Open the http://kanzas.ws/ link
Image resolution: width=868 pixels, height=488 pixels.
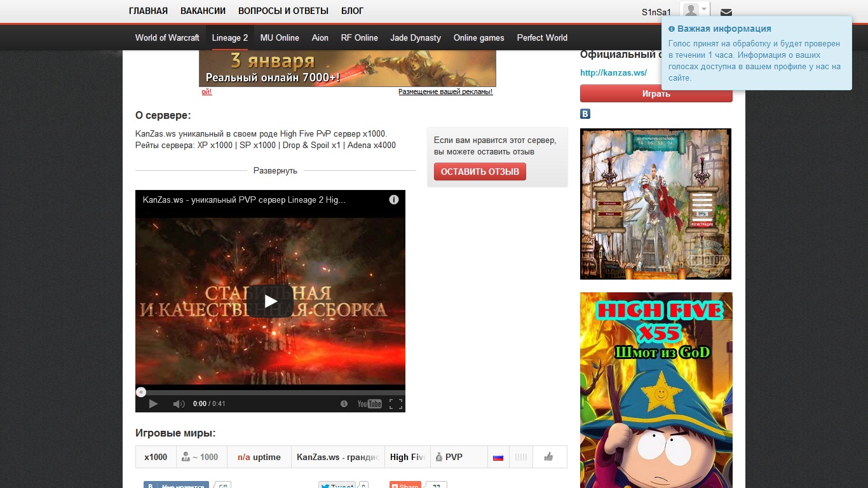tap(613, 72)
